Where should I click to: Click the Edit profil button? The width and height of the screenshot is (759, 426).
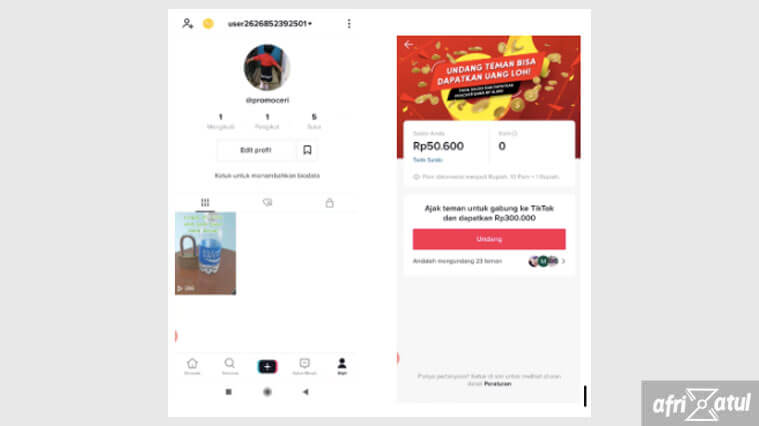(256, 150)
